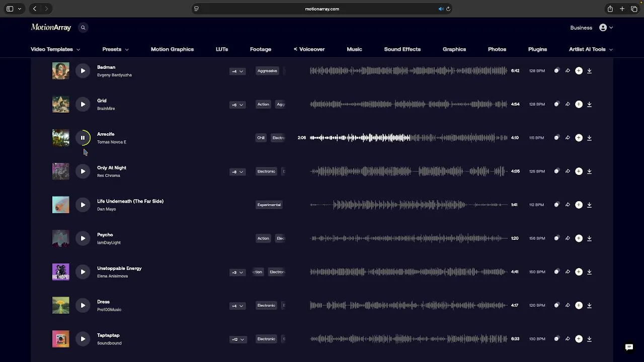Open the chat support bubble
The width and height of the screenshot is (644, 362).
click(629, 347)
